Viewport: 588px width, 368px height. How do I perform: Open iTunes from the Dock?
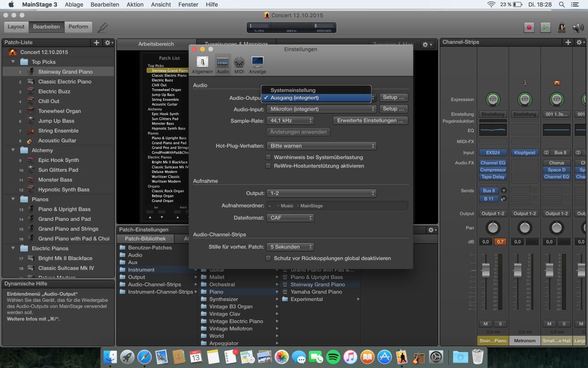pyautogui.click(x=350, y=356)
